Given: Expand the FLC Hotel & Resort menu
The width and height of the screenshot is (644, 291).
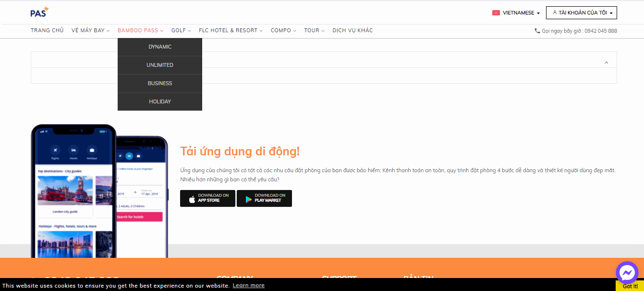Looking at the screenshot, I should (x=231, y=30).
